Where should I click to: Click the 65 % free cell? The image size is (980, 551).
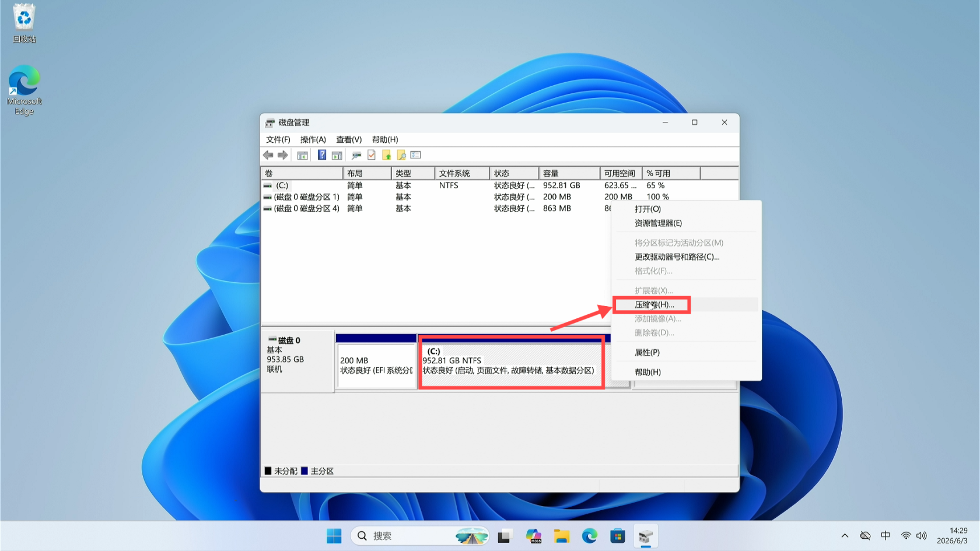tap(656, 185)
